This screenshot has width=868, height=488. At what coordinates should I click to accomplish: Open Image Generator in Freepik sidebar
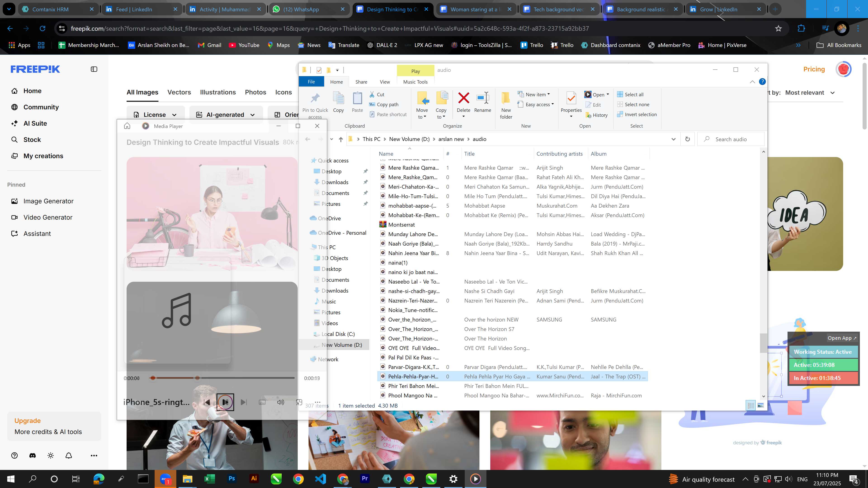[48, 201]
